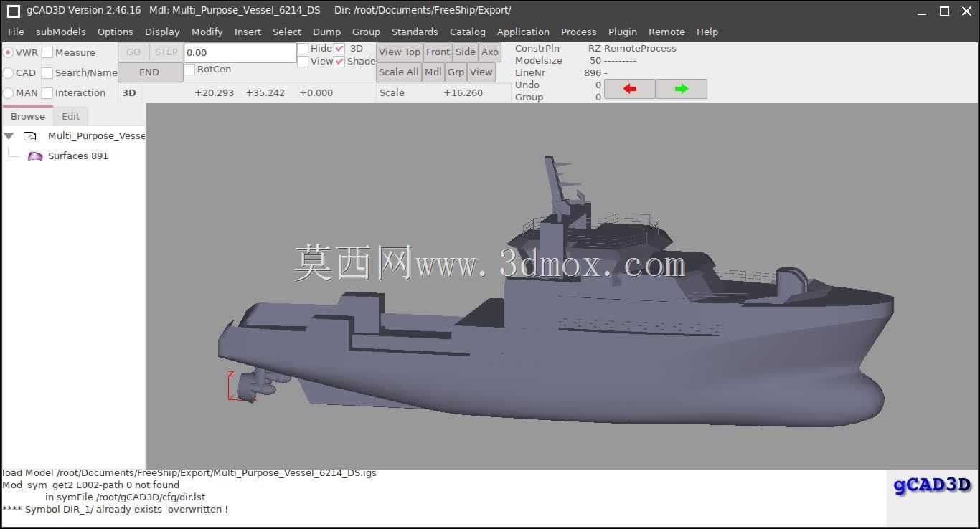
Task: Open the Modify menu
Action: coord(207,32)
